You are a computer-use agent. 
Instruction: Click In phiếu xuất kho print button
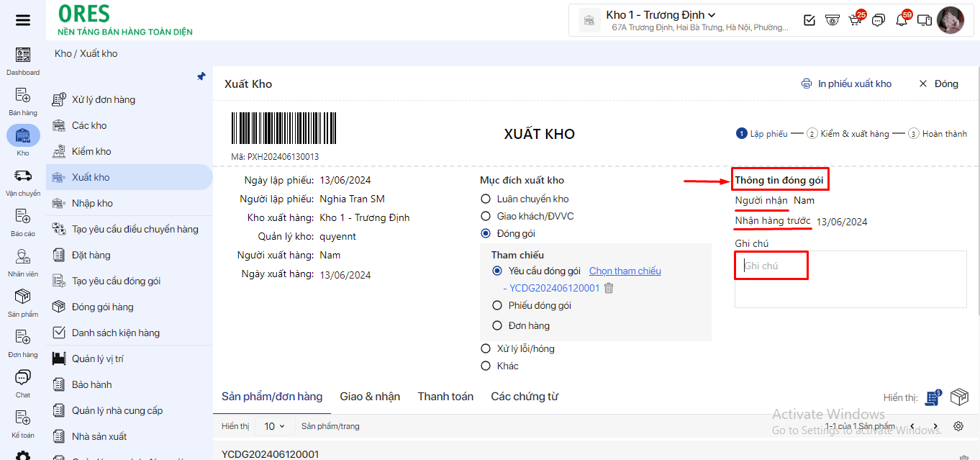(x=847, y=84)
